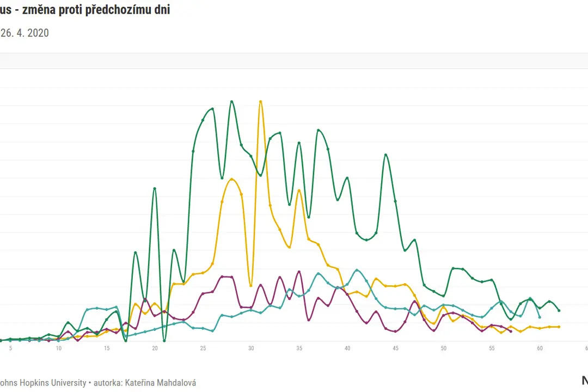588x392 pixels.
Task: Click the chart title "změna proti předchozímu dni"
Action: coord(96,9)
